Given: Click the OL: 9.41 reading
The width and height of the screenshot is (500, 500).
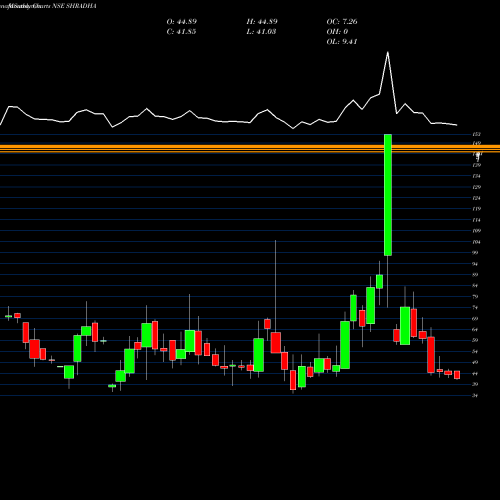Looking at the screenshot, I should pyautogui.click(x=342, y=42).
